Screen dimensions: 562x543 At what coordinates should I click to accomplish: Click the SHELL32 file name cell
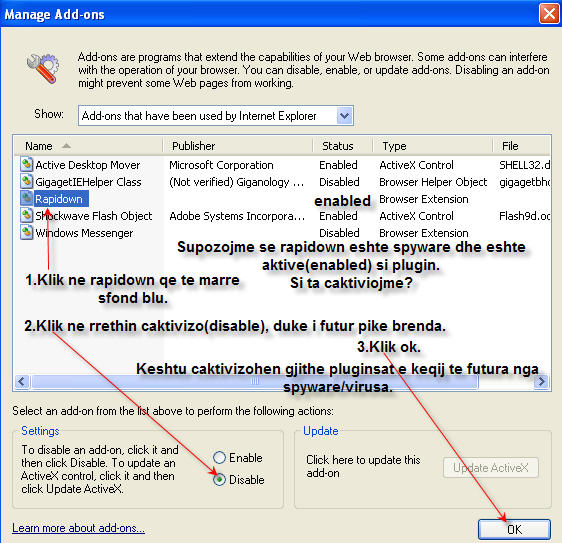click(524, 165)
